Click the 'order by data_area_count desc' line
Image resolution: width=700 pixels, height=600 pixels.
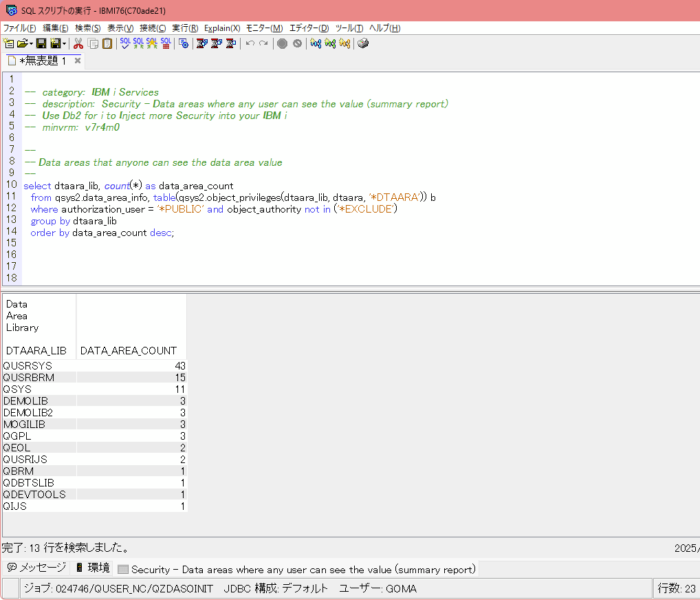(x=102, y=233)
